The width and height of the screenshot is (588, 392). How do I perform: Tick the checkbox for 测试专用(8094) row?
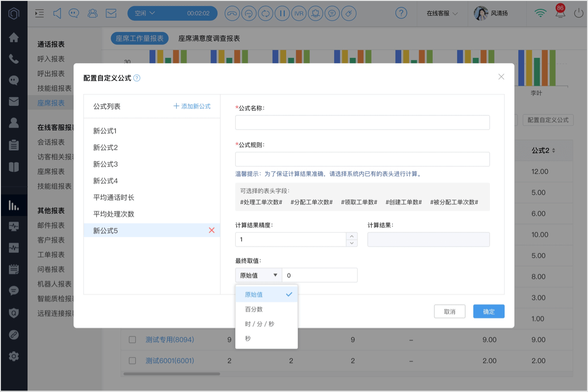coord(132,340)
